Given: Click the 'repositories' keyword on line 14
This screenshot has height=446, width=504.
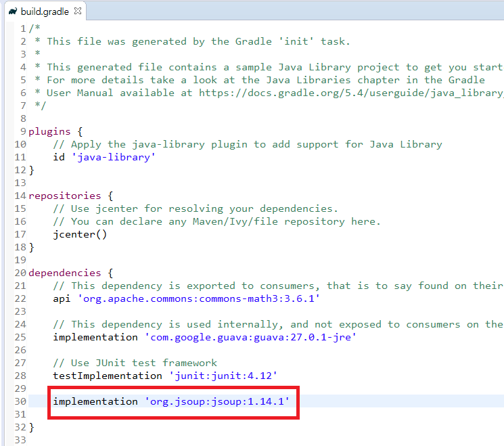Looking at the screenshot, I should coord(65,196).
